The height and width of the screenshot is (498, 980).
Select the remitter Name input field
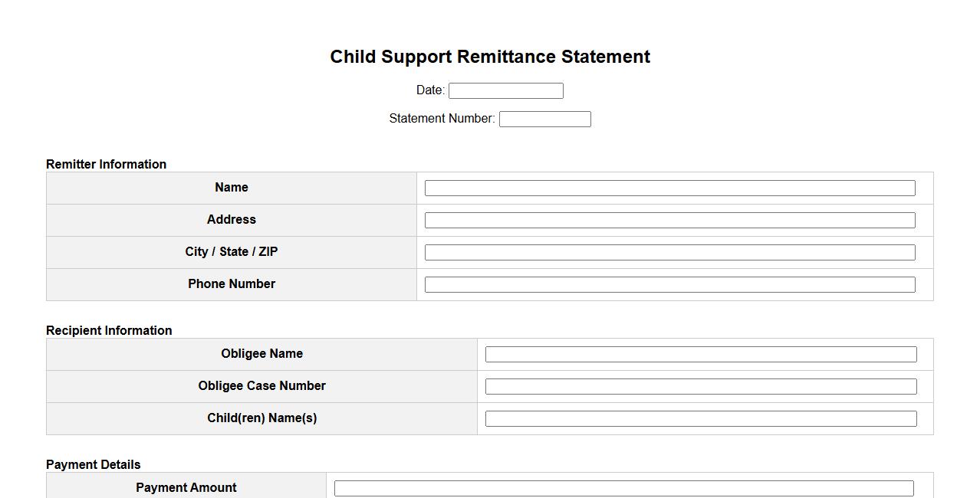(x=669, y=188)
